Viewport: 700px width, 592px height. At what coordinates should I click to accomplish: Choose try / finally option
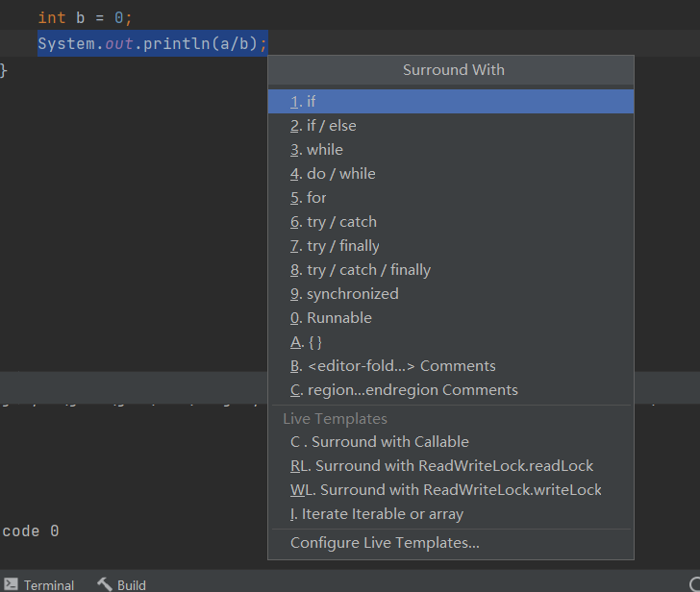[x=342, y=246]
